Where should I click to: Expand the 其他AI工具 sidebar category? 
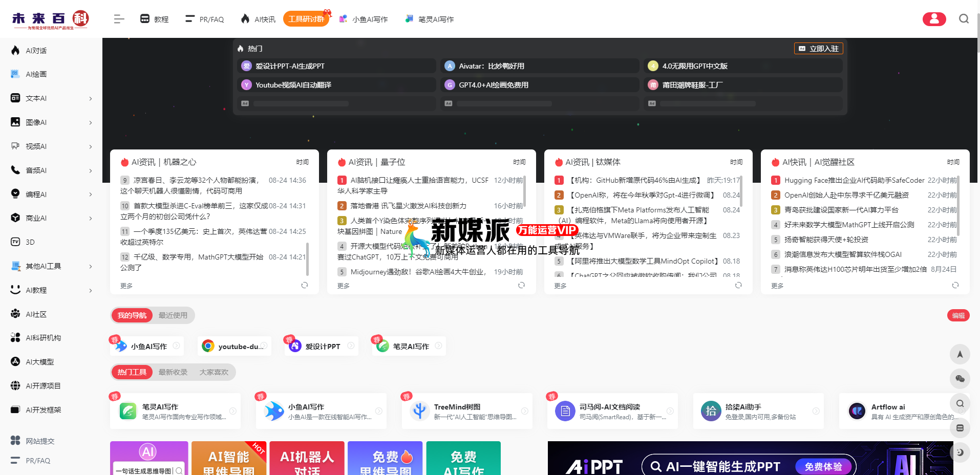pyautogui.click(x=91, y=266)
